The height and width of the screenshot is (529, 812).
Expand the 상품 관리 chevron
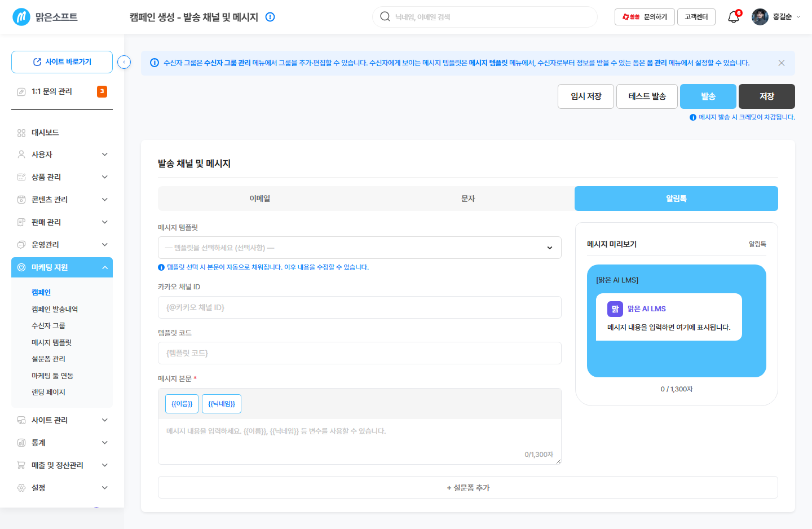tap(105, 177)
